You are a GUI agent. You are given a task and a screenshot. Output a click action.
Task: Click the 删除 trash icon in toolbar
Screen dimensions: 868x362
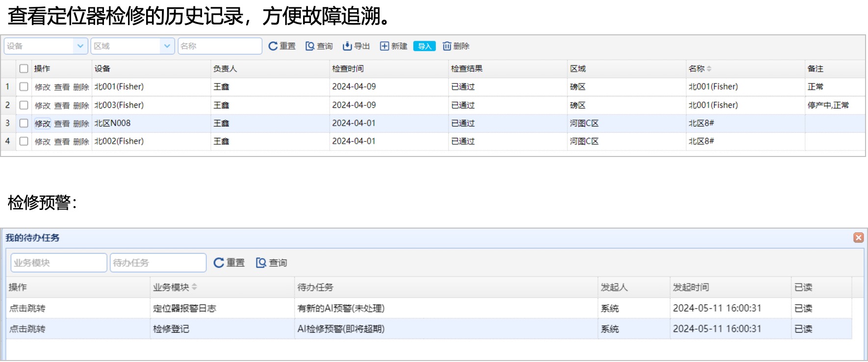[x=447, y=46]
